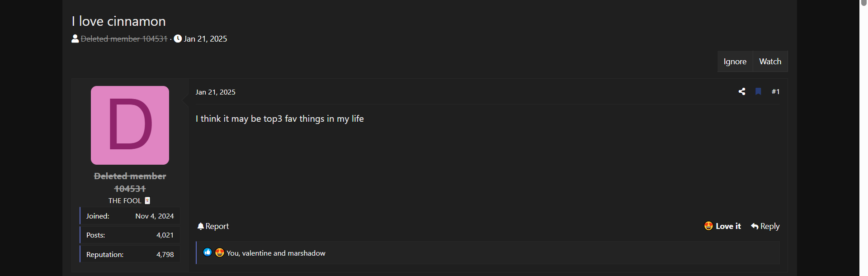The height and width of the screenshot is (276, 868).
Task: Click the page scrollbar thumb
Action: pyautogui.click(x=863, y=3)
